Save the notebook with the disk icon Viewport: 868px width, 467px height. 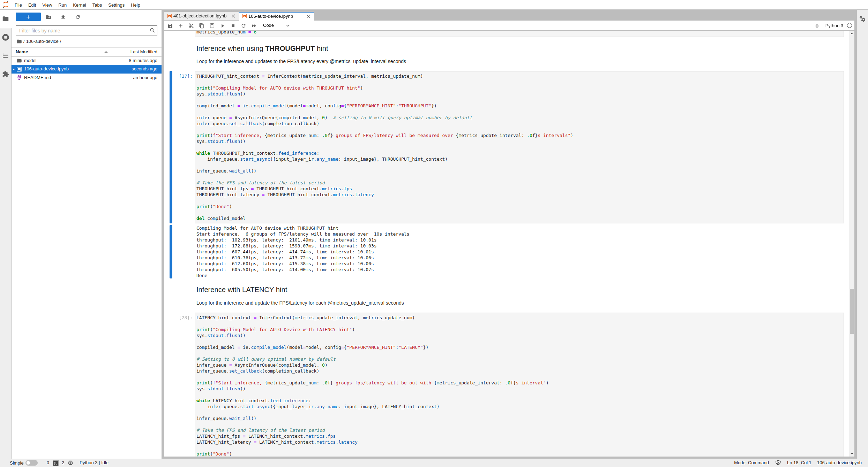(170, 26)
